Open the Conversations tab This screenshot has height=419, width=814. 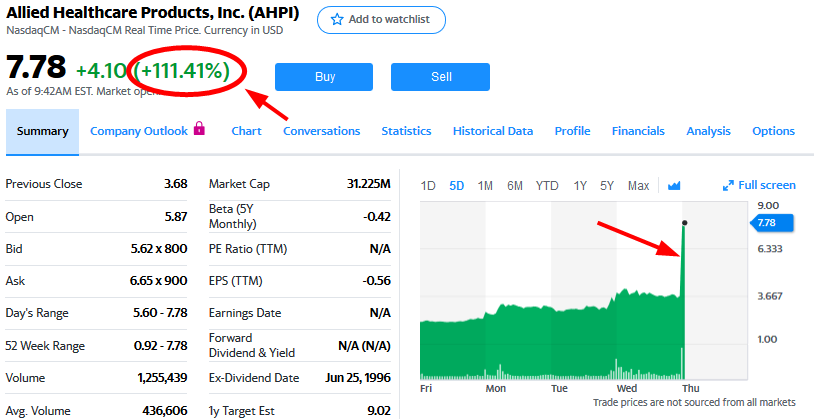click(x=321, y=131)
